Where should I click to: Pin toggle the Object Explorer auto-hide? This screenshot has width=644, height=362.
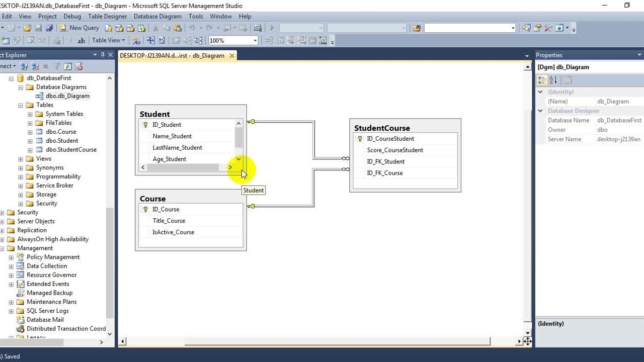(x=103, y=55)
